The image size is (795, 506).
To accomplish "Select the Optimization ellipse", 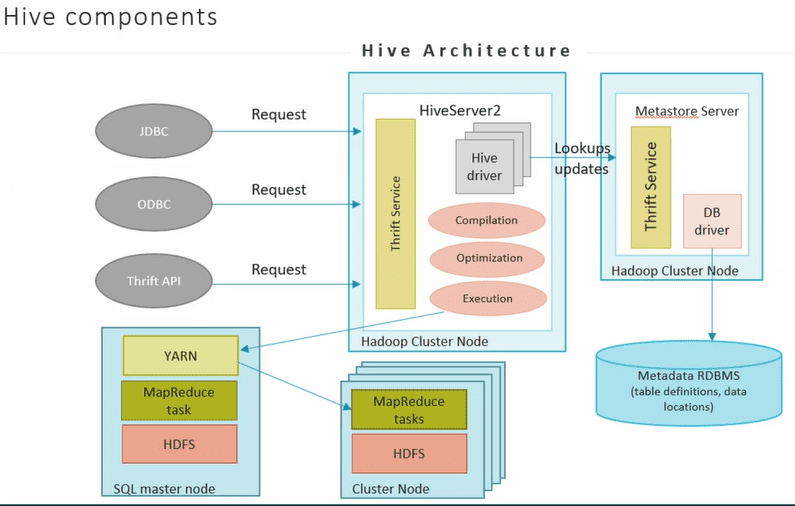I will click(x=489, y=258).
